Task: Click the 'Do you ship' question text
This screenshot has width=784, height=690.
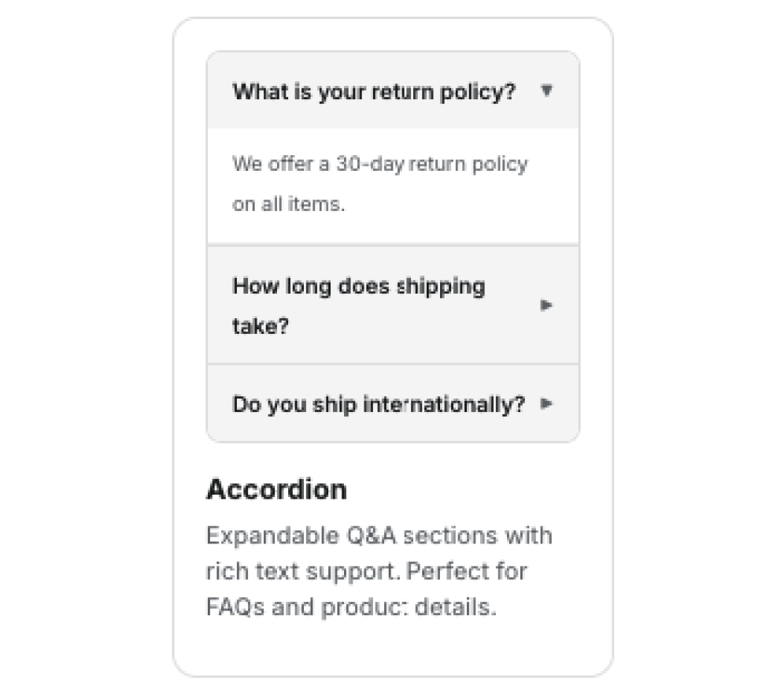Action: [283, 405]
